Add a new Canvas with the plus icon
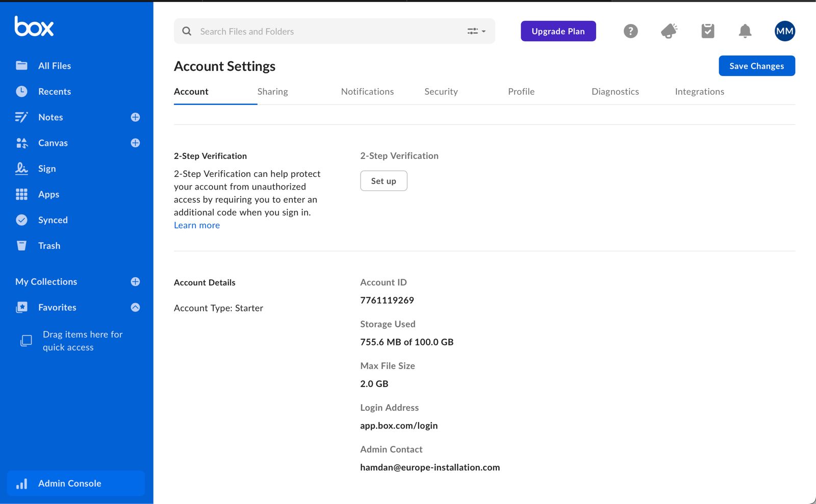This screenshot has height=504, width=816. [x=135, y=143]
